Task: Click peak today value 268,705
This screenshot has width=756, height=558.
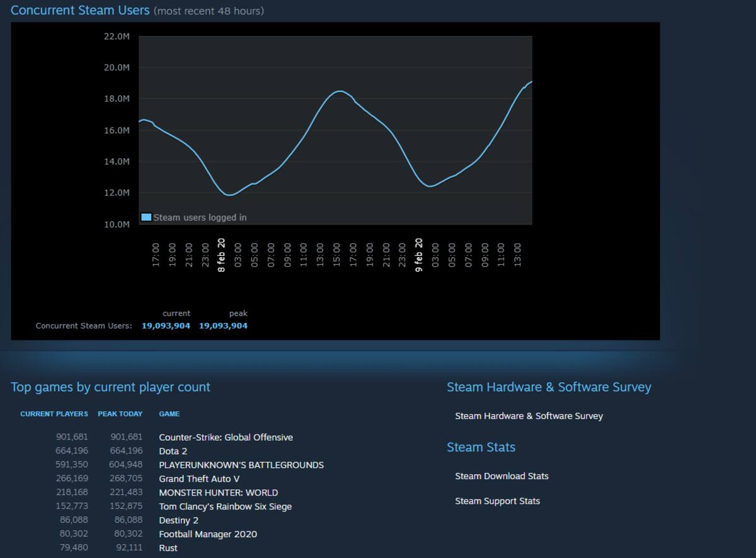Action: coord(126,479)
